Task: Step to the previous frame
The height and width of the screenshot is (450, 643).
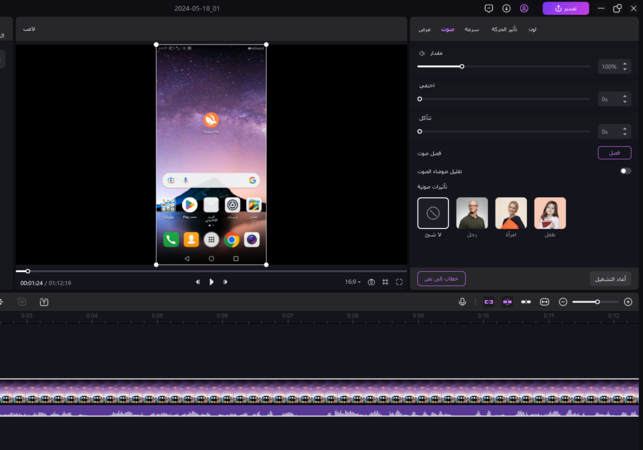Action: click(198, 282)
